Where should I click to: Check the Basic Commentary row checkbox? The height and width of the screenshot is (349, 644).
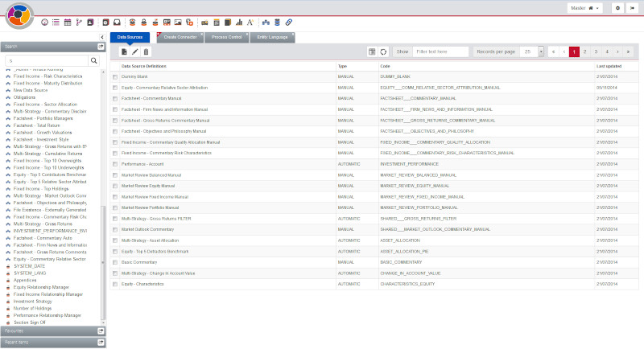click(115, 262)
